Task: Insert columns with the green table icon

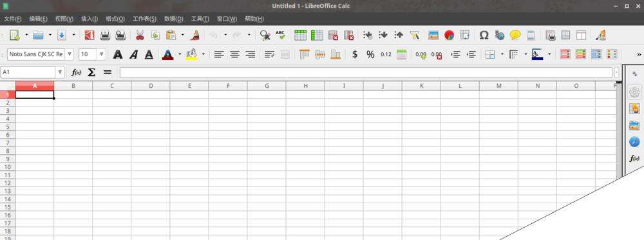Action: (317, 35)
